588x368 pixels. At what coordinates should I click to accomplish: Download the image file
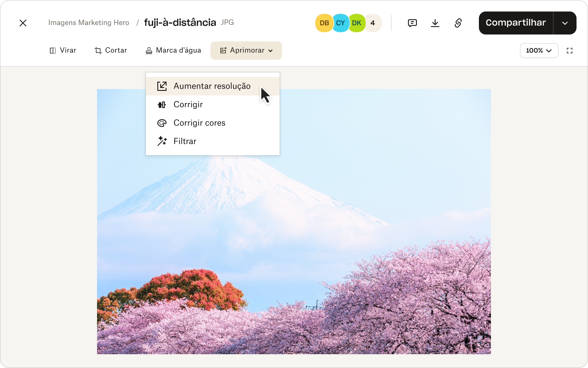(x=435, y=23)
